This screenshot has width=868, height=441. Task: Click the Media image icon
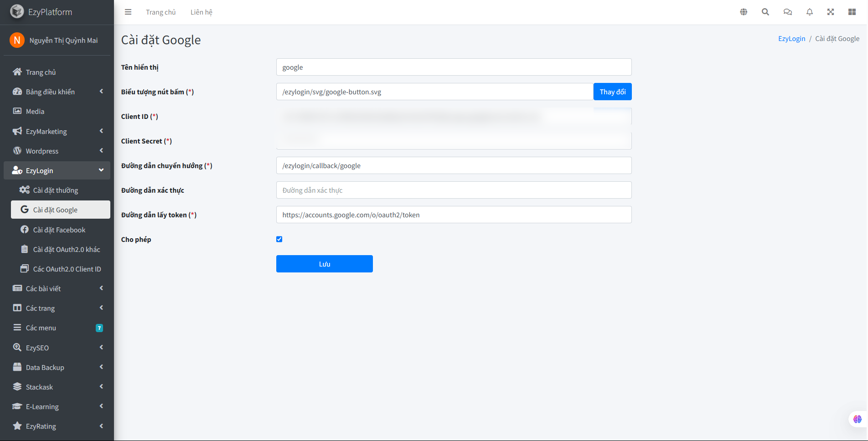click(17, 111)
